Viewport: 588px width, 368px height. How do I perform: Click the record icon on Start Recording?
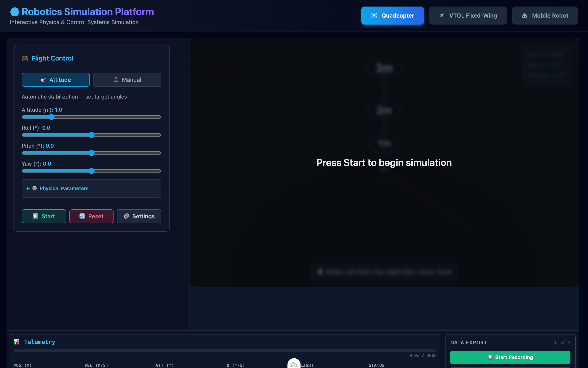(x=490, y=357)
